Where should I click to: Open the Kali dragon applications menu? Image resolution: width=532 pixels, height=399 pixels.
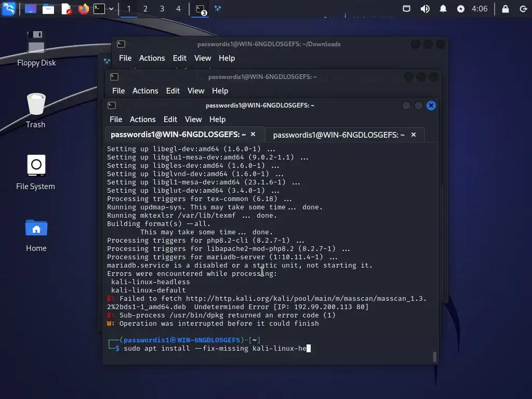tap(9, 8)
